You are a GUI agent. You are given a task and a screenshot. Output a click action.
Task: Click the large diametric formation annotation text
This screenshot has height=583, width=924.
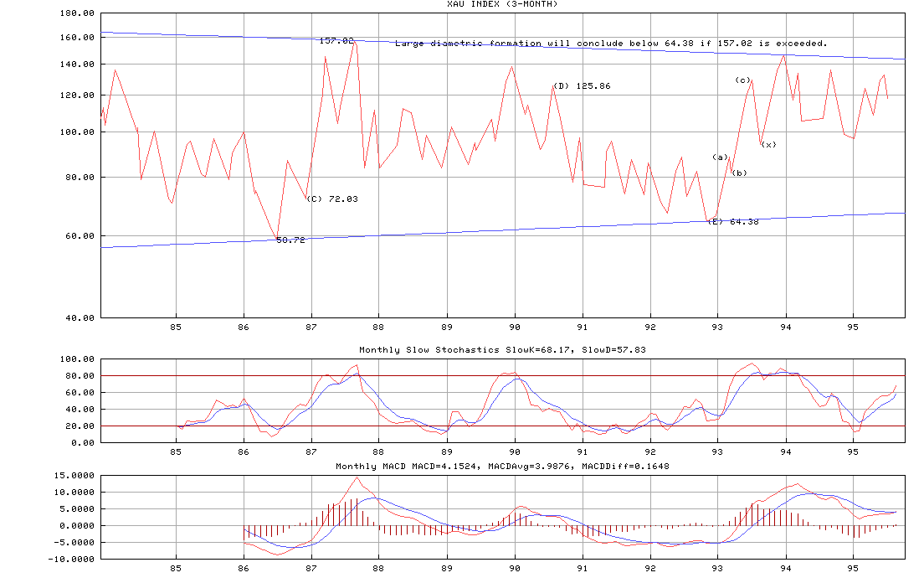[611, 44]
